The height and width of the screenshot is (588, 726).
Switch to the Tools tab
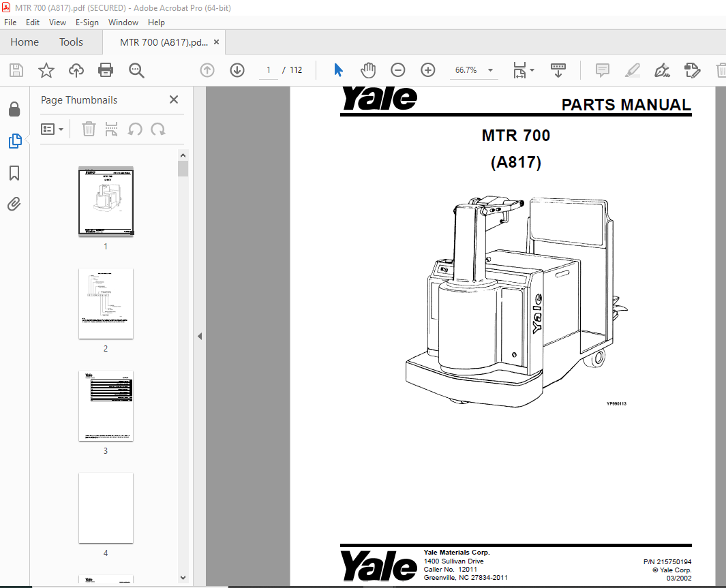pos(71,42)
